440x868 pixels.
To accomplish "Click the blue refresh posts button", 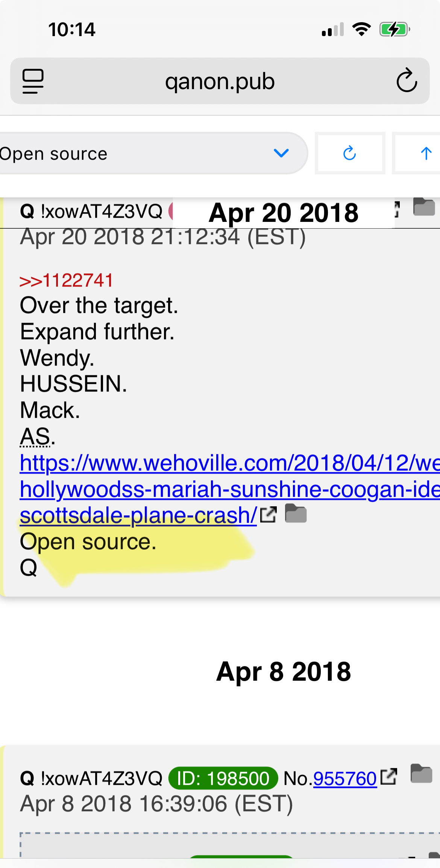I will pos(350,153).
